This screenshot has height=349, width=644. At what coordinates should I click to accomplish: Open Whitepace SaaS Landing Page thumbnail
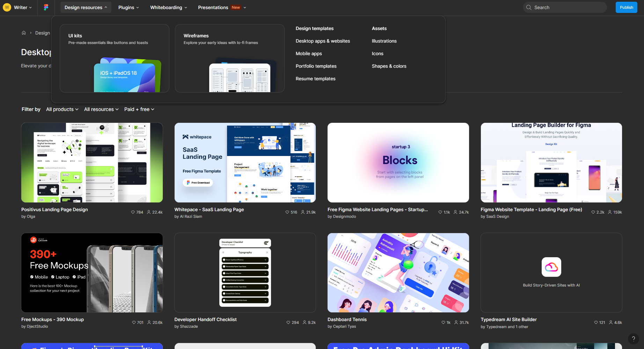(x=245, y=163)
